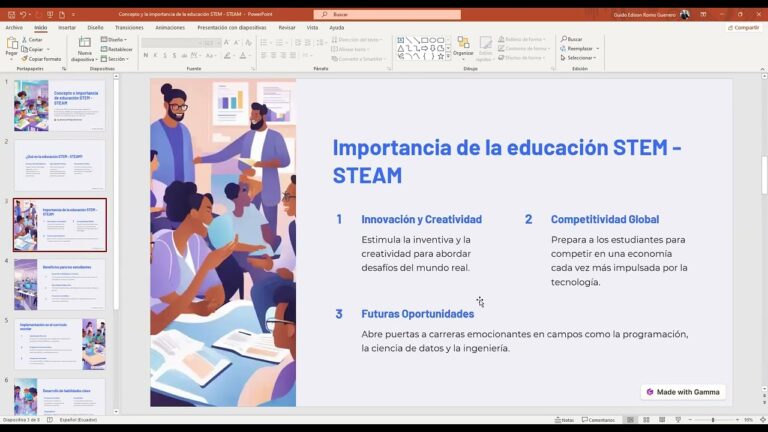Click the heading Competitividad Global

point(605,219)
